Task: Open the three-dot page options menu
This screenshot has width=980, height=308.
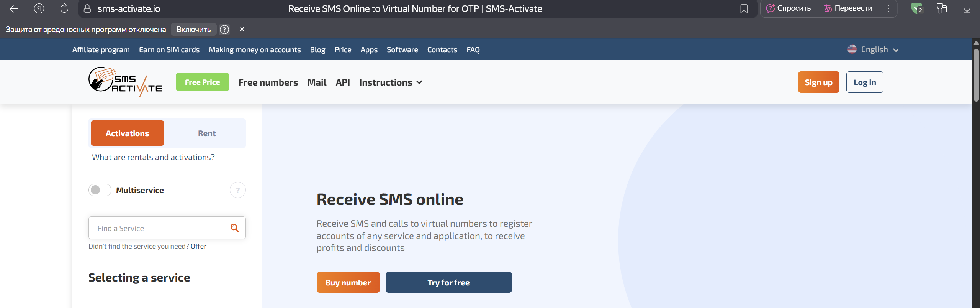Action: 888,8
